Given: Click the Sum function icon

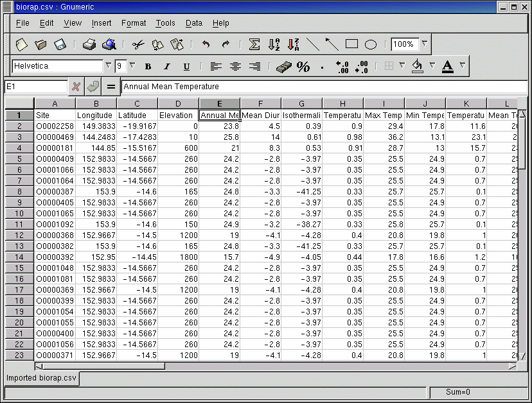Looking at the screenshot, I should [254, 44].
